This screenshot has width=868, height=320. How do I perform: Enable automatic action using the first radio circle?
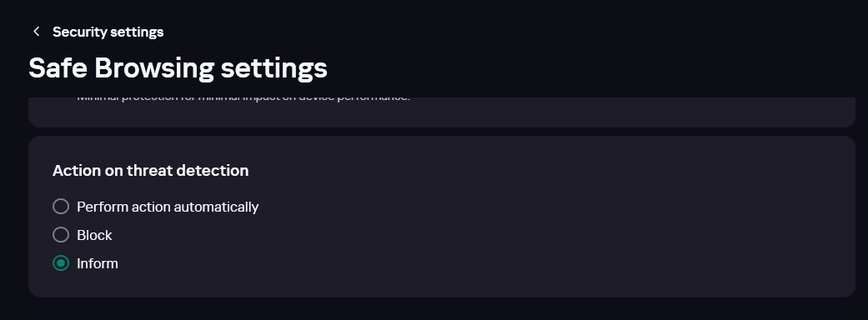pos(61,207)
